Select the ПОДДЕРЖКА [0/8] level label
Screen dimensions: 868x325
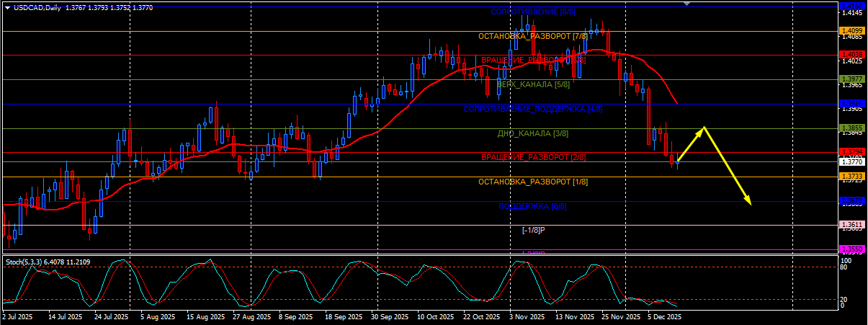click(533, 206)
